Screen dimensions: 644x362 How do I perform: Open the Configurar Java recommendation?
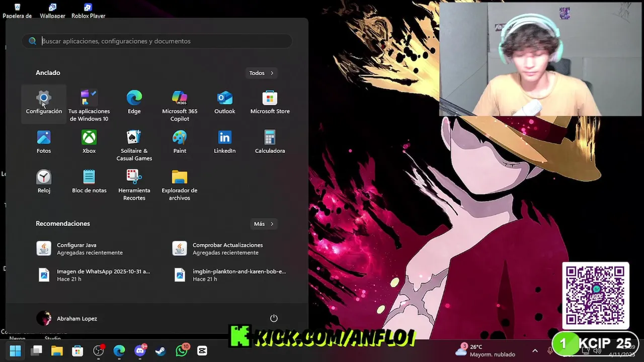coord(89,249)
